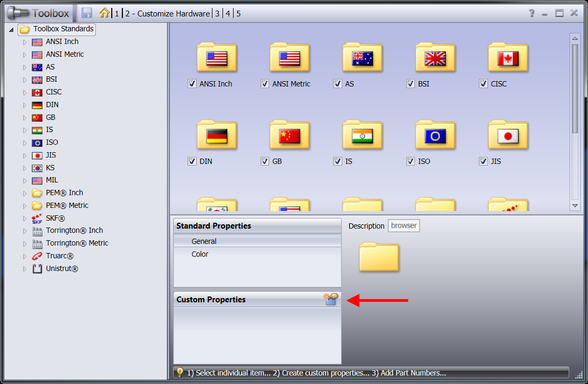Click the Save floppy disk icon
Screen dimensions: 588x384
pyautogui.click(x=87, y=13)
